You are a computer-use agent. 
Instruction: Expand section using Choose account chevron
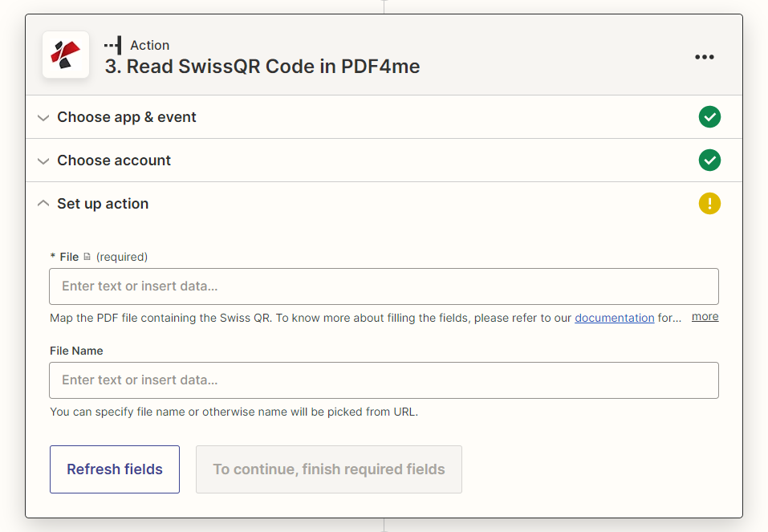click(x=43, y=160)
